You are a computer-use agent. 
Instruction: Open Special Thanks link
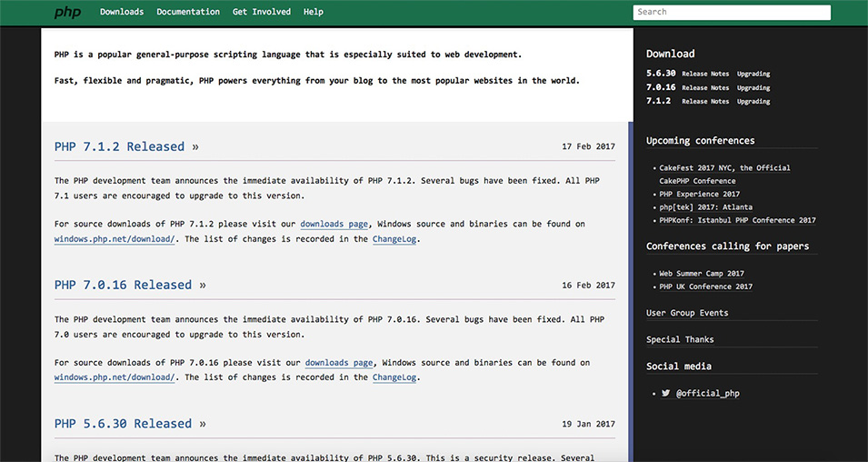click(x=680, y=339)
